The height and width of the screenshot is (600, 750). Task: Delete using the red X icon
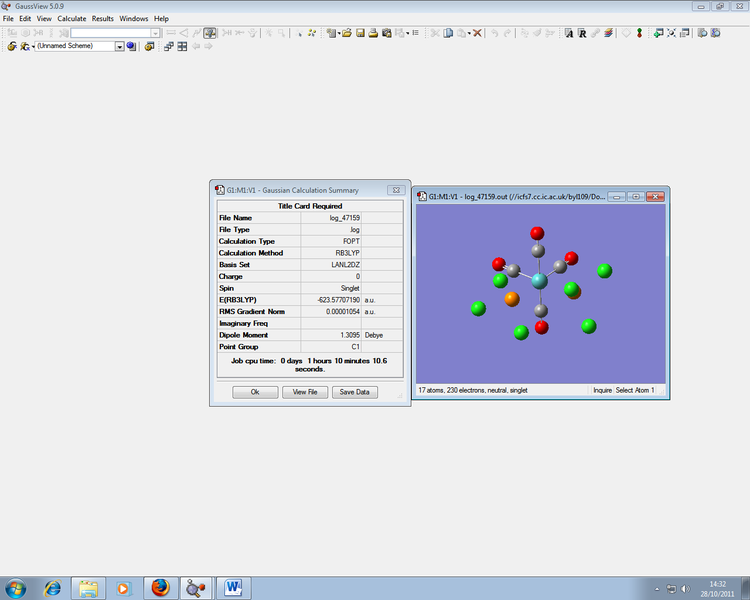(477, 33)
